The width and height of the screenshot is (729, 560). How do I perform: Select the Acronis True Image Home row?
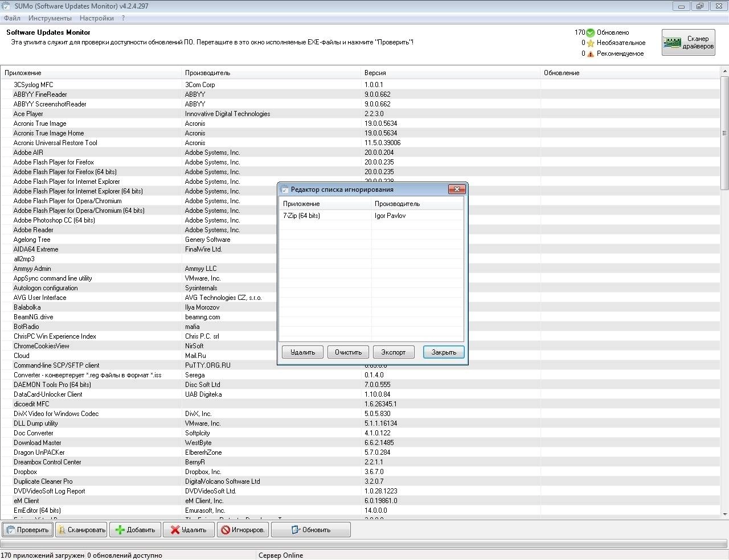coord(360,133)
